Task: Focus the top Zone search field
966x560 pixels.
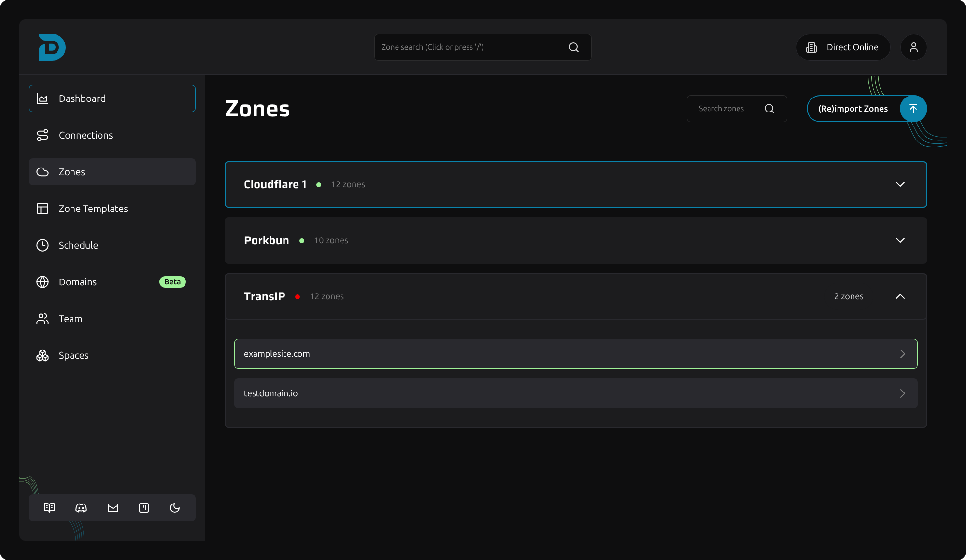Action: [483, 47]
